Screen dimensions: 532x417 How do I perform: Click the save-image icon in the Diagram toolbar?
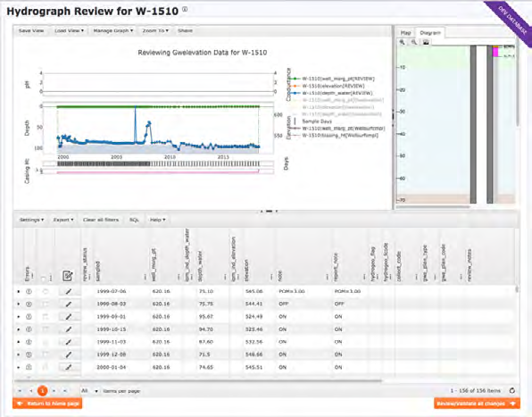pos(426,42)
